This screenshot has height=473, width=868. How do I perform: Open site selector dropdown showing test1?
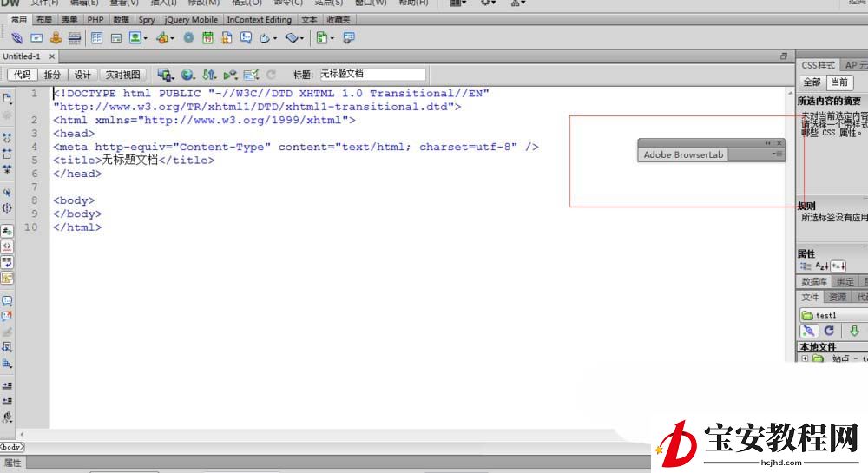[833, 315]
